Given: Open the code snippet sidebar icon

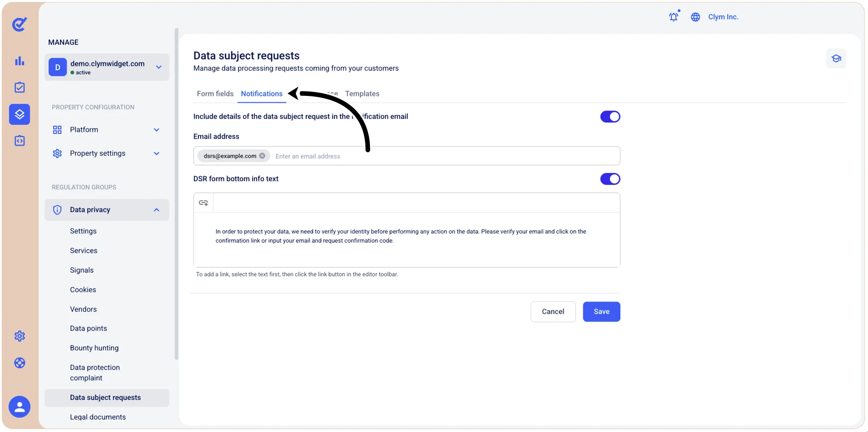Looking at the screenshot, I should pos(19,141).
